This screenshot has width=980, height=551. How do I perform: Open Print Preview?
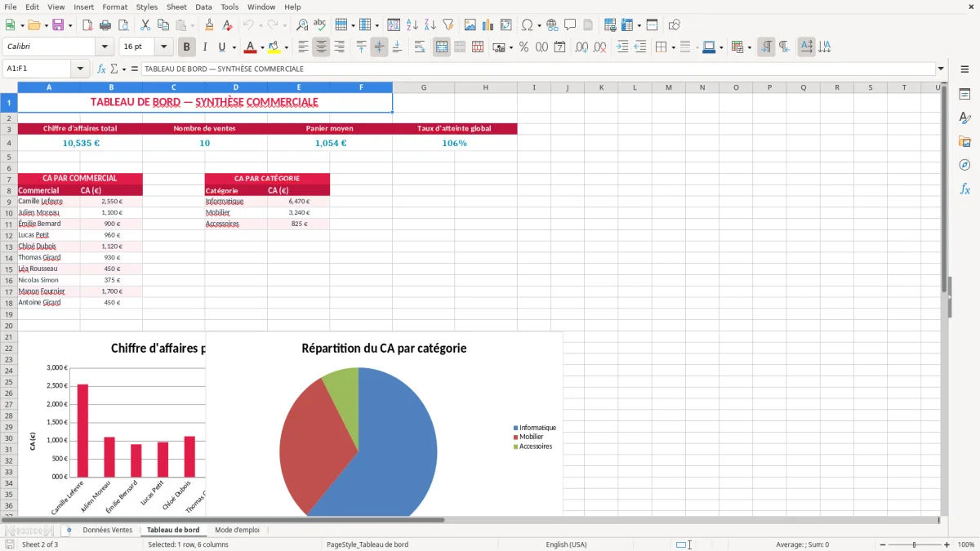[123, 24]
